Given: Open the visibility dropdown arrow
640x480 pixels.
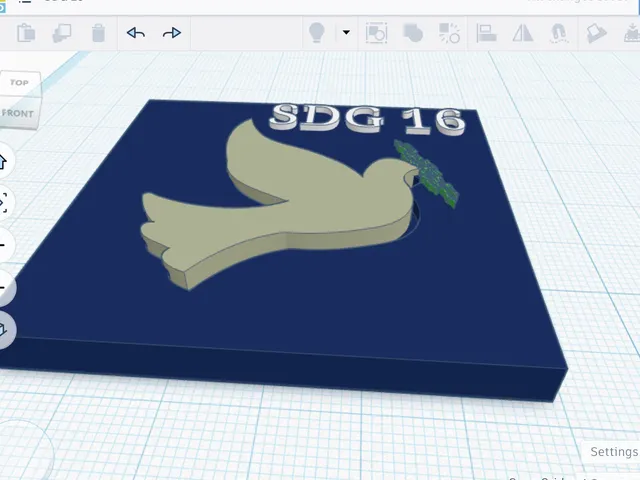Looking at the screenshot, I should [346, 32].
